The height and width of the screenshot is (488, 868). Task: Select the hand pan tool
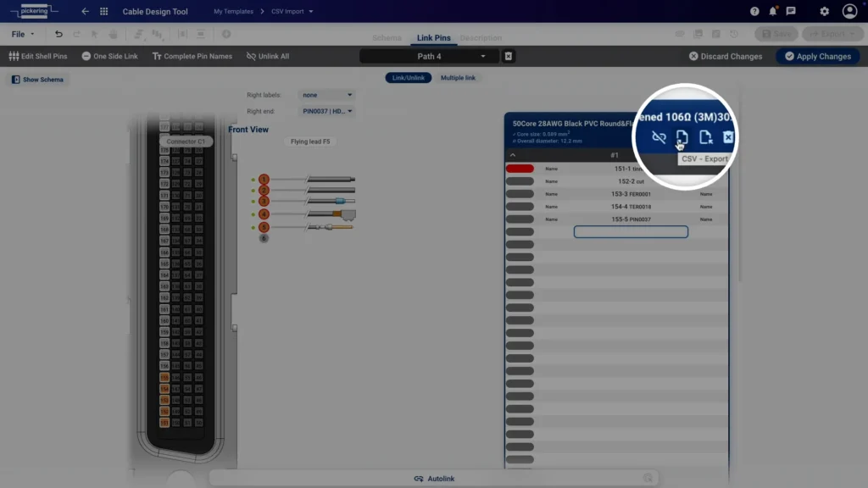[x=113, y=34]
